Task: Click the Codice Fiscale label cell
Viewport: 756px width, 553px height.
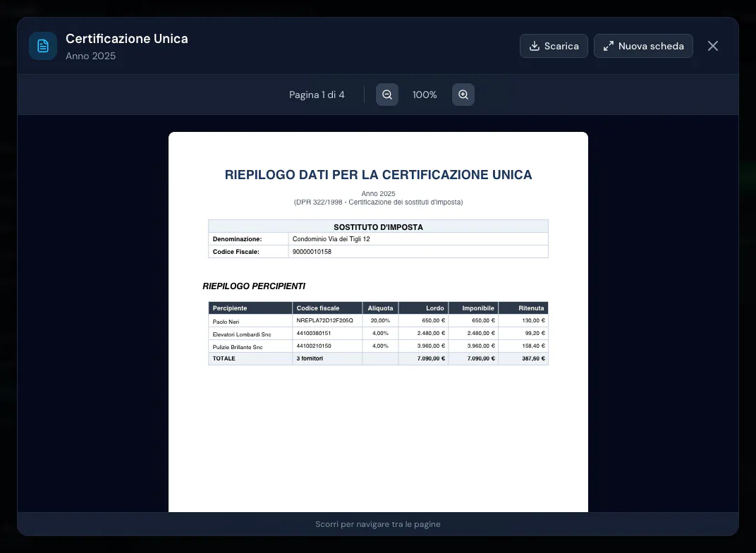Action: pyautogui.click(x=248, y=252)
